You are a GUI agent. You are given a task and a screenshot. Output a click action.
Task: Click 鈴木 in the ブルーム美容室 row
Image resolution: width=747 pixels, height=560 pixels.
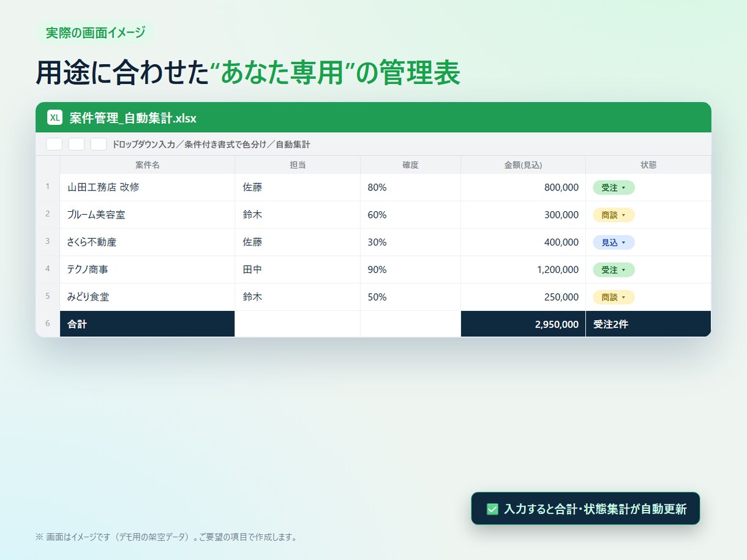(298, 215)
